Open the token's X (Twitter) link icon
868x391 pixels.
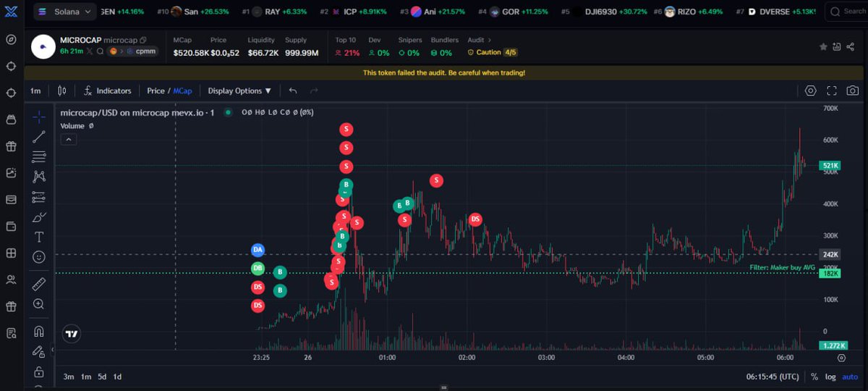click(90, 51)
